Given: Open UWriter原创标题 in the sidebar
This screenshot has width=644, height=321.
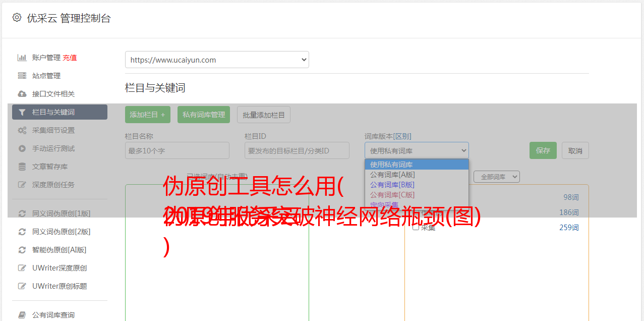Looking at the screenshot, I should tap(60, 286).
